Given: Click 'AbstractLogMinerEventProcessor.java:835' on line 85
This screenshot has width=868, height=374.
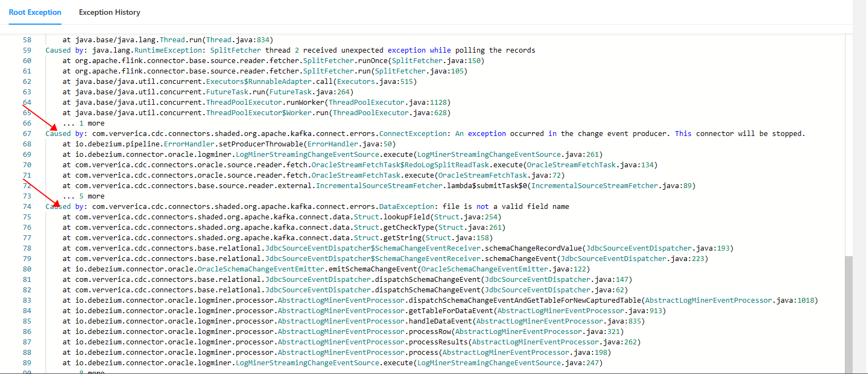Looking at the screenshot, I should tap(559, 321).
